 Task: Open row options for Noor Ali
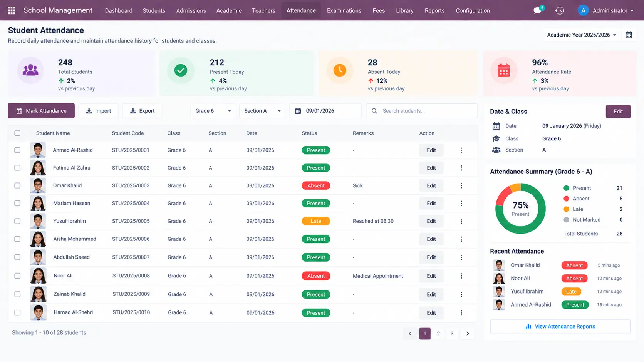point(461,276)
